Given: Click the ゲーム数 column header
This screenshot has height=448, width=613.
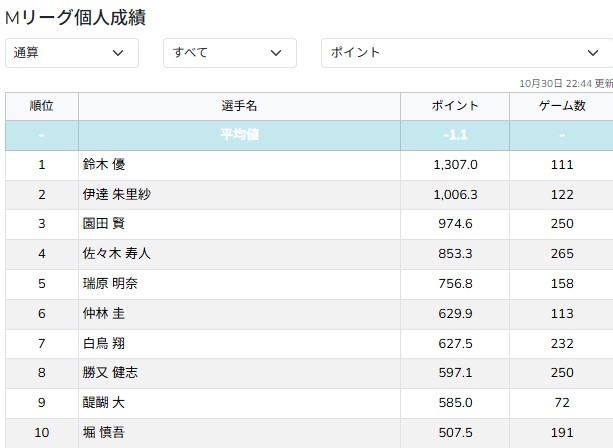Looking at the screenshot, I should tap(561, 106).
